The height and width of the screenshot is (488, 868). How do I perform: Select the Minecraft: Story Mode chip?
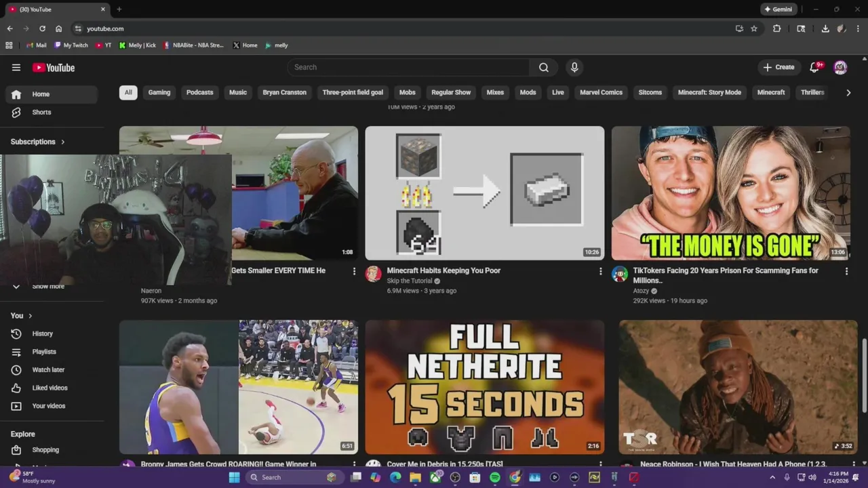709,92
